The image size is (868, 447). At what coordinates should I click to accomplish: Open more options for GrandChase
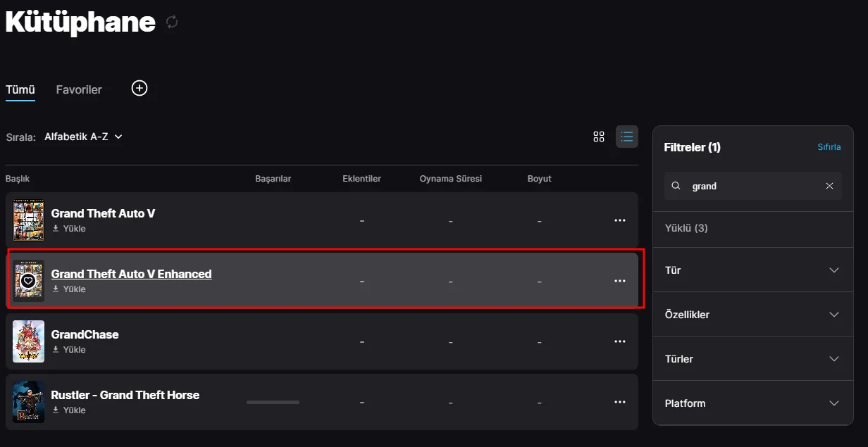tap(620, 341)
